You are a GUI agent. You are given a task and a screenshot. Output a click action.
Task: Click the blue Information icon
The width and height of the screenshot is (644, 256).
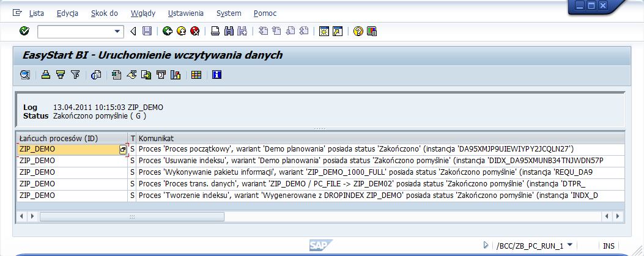tap(217, 75)
